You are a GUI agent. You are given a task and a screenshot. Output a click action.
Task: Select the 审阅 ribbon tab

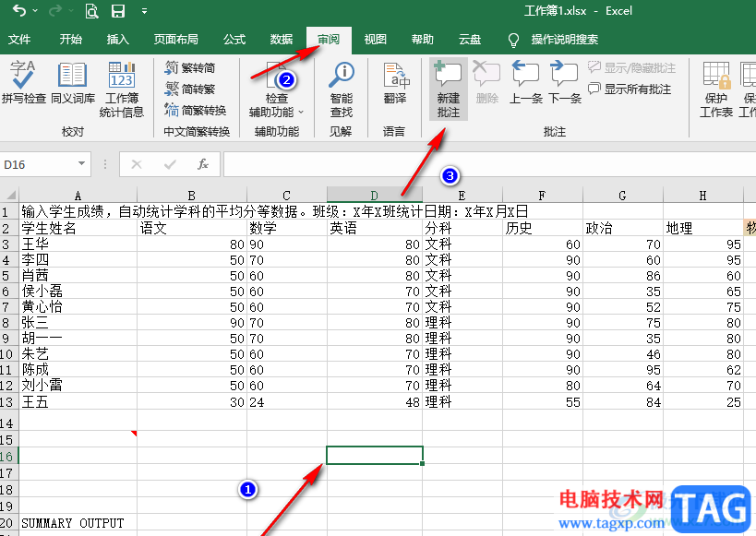click(x=329, y=39)
